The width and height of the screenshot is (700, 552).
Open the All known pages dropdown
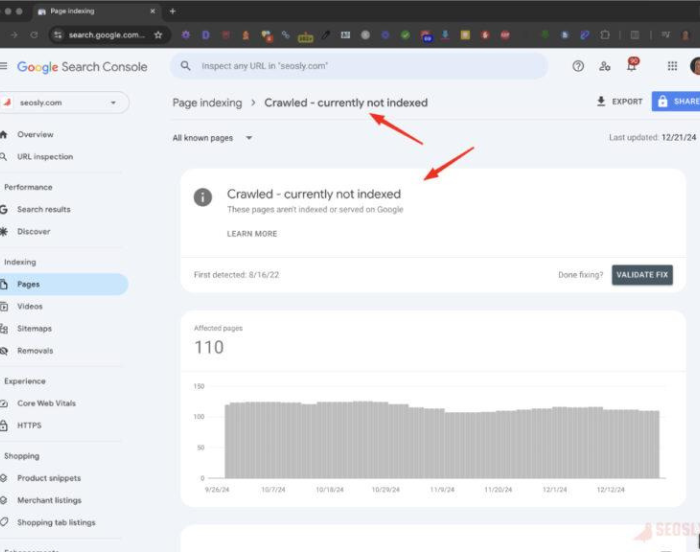212,138
